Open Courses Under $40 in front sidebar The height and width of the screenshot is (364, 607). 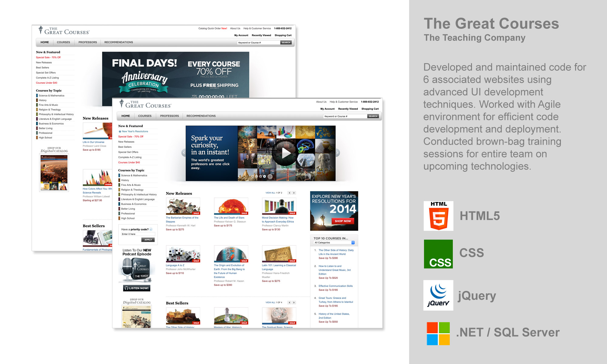pos(129,162)
